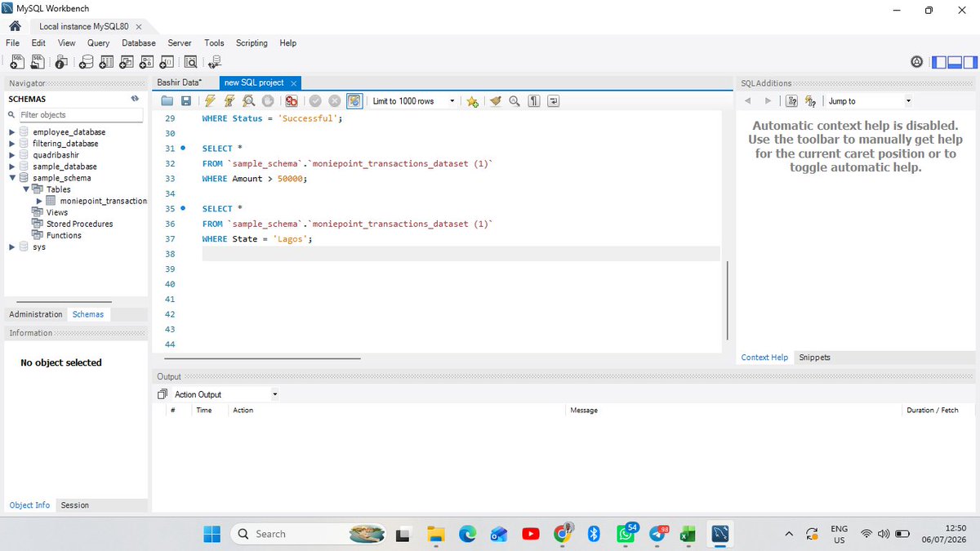Screen dimensions: 980x551
Task: Switch to the Bashir Data tab
Action: (180, 82)
